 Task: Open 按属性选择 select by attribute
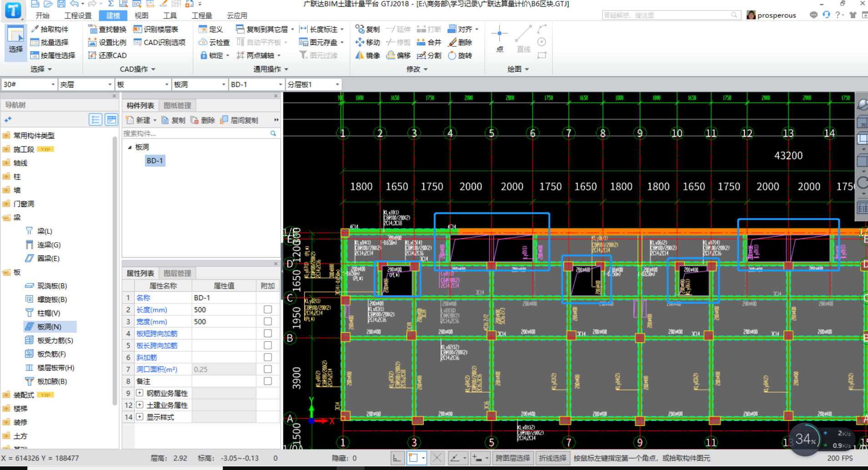tap(52, 56)
